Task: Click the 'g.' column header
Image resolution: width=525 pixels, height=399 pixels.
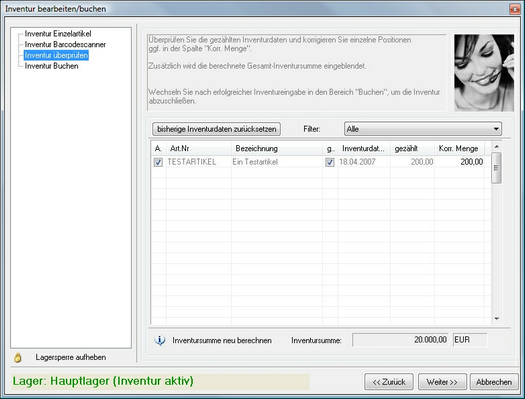Action: click(330, 148)
